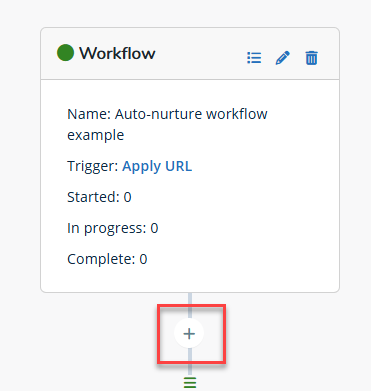Add a step with the plus button
Image resolution: width=371 pixels, height=391 pixels.
point(189,334)
